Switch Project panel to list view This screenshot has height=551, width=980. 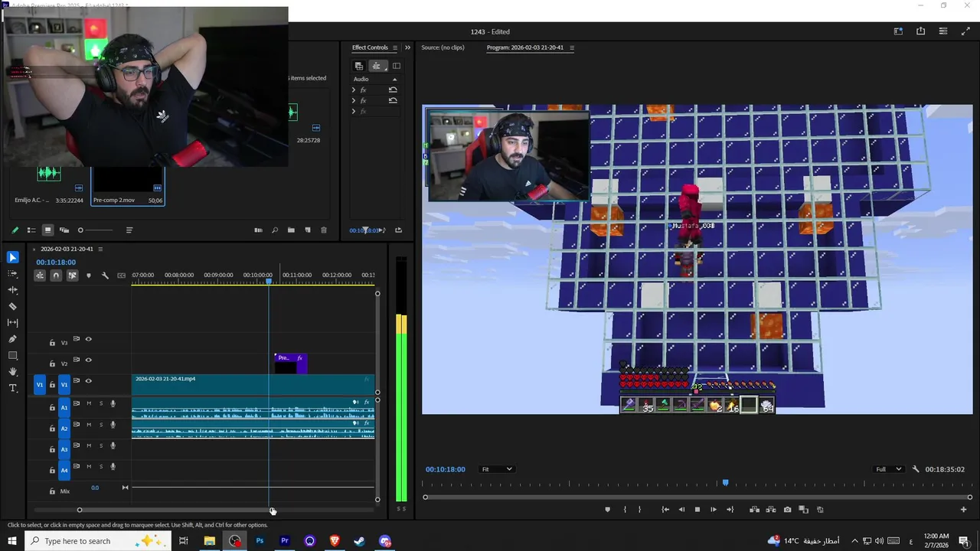point(31,230)
